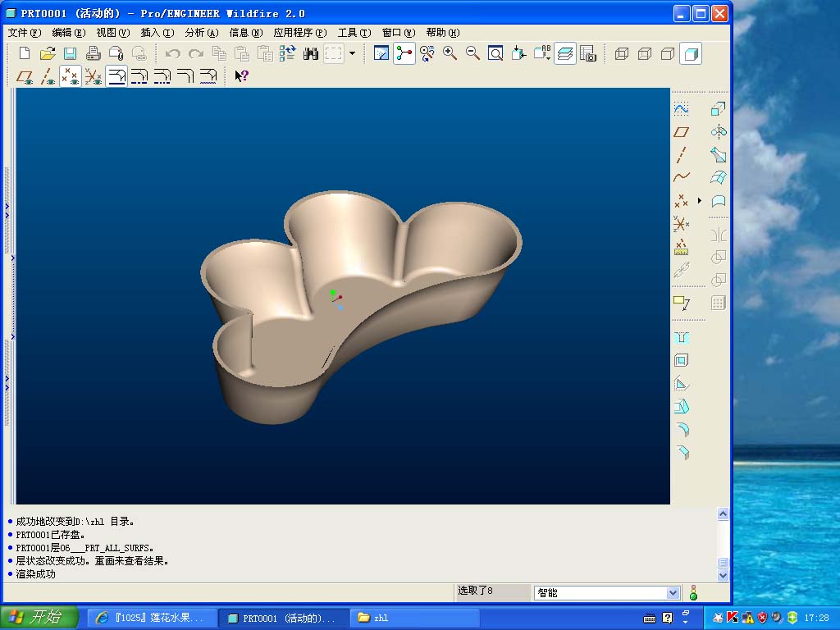The height and width of the screenshot is (630, 840).
Task: Select the chamfer tool icon
Action: tap(682, 453)
